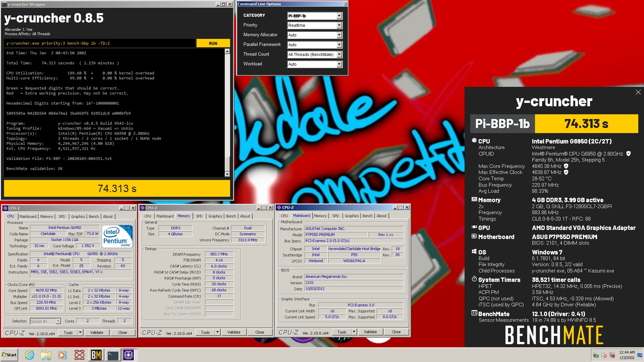Click the Motherboard section icon in BenchMate panel
Screen dimensions: 644x362
[474, 236]
